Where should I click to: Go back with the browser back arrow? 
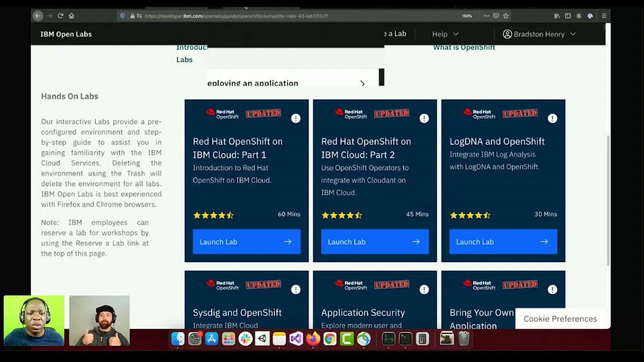click(x=38, y=16)
